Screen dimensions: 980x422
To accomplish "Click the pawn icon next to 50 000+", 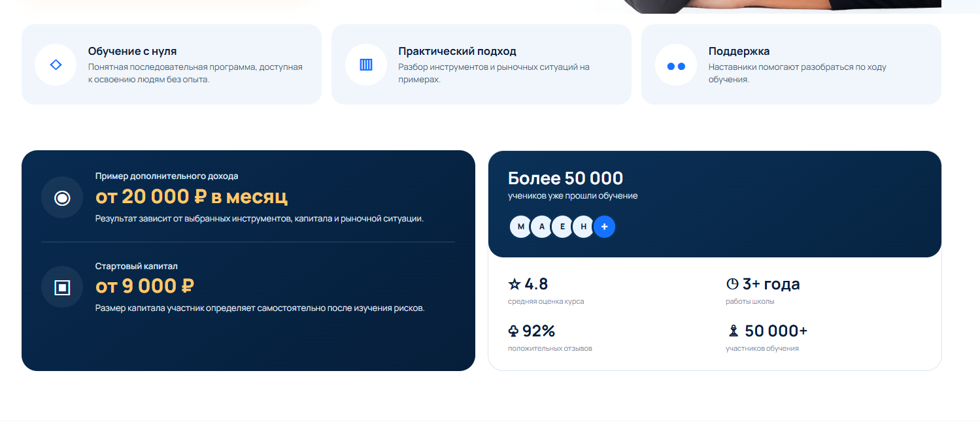I will (x=733, y=331).
